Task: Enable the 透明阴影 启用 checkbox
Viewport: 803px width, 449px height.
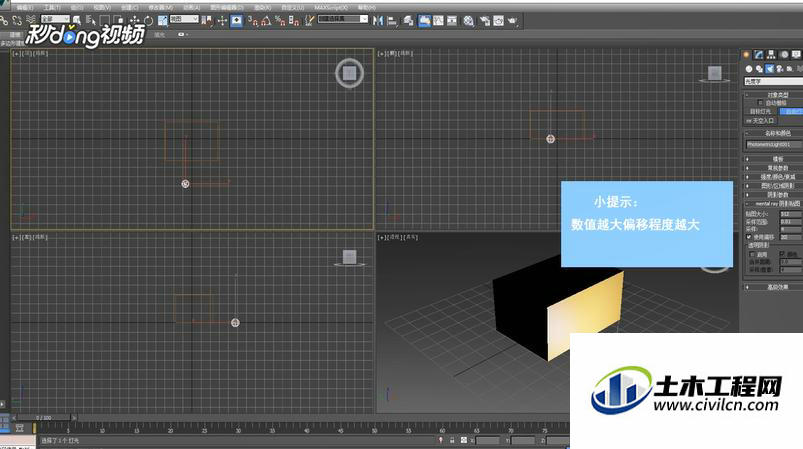Action: pyautogui.click(x=752, y=254)
